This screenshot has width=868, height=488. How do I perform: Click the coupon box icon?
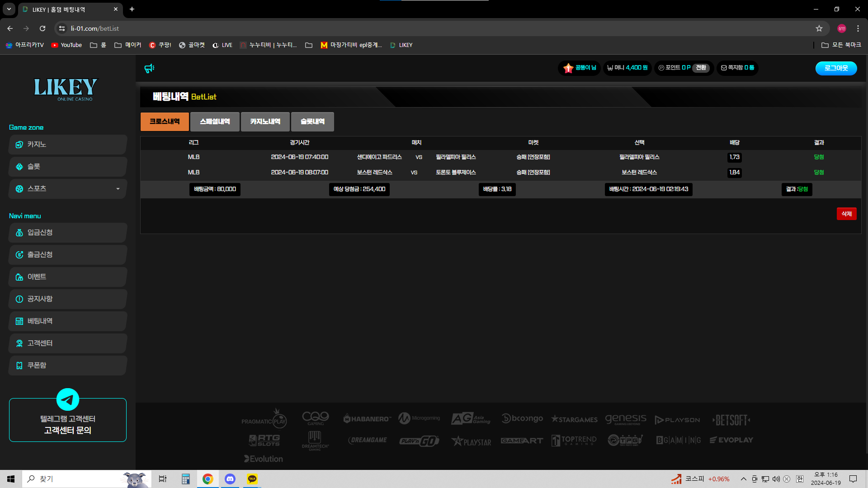(19, 366)
